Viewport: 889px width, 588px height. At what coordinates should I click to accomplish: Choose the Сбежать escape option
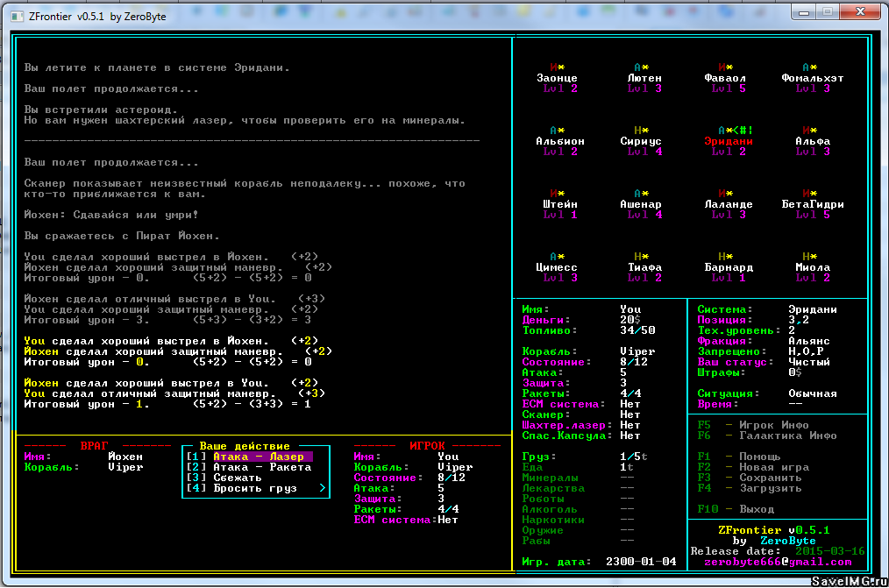click(x=238, y=478)
